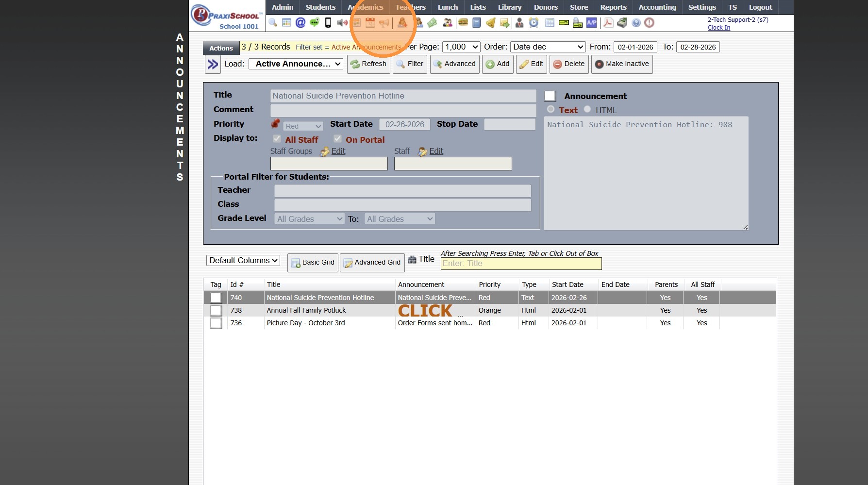Open the Admin menu

point(283,7)
